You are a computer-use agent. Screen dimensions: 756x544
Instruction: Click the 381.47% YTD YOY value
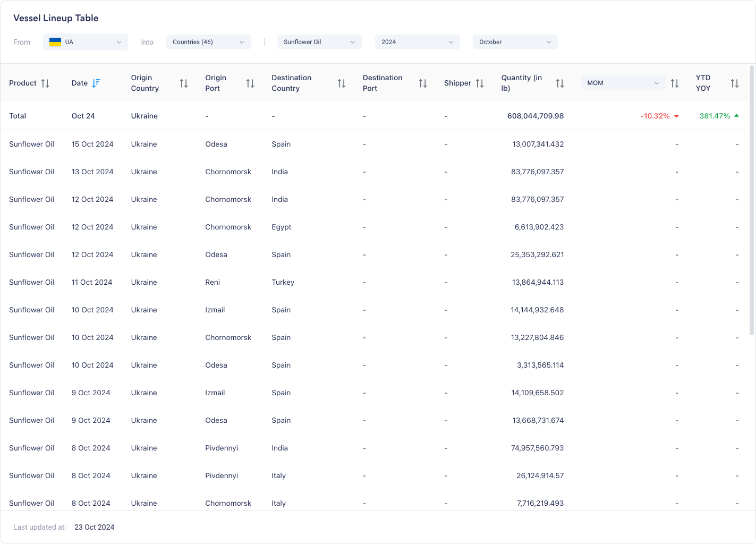tap(715, 116)
